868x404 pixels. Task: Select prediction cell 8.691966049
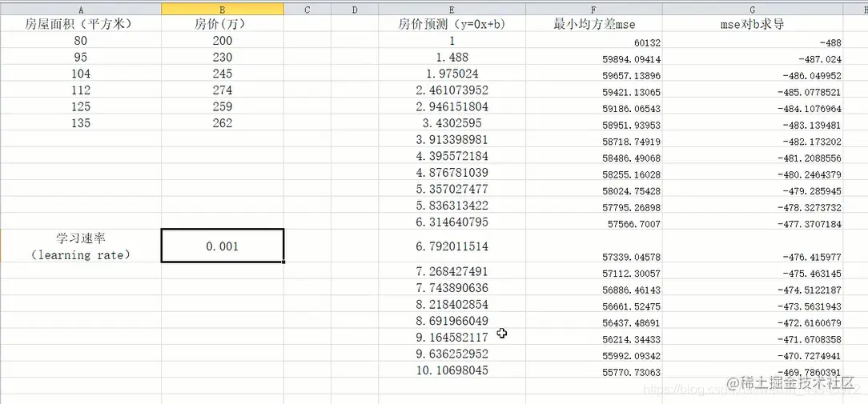452,321
